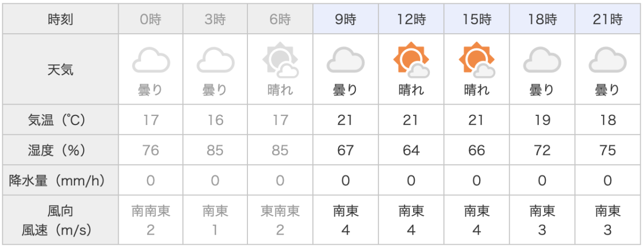Select the 9時 column header
The image size is (644, 248).
[345, 20]
